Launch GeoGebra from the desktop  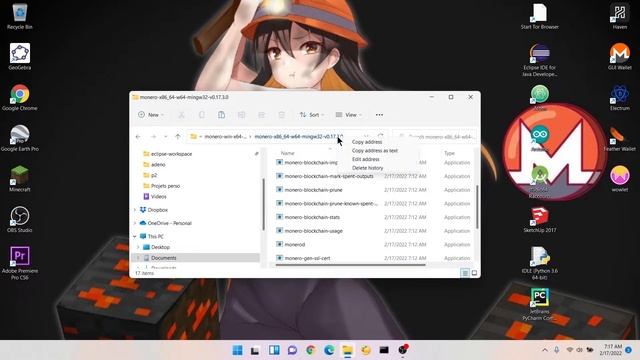[x=20, y=57]
